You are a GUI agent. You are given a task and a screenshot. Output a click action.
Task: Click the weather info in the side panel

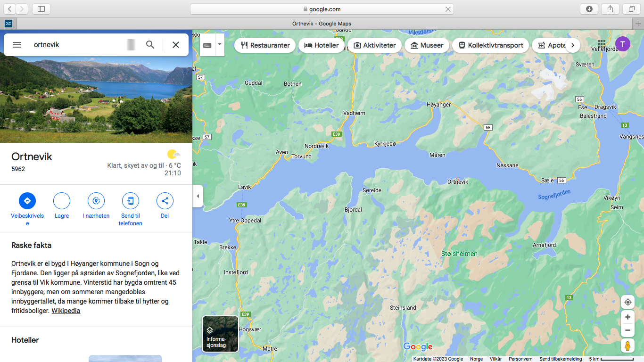pos(144,163)
